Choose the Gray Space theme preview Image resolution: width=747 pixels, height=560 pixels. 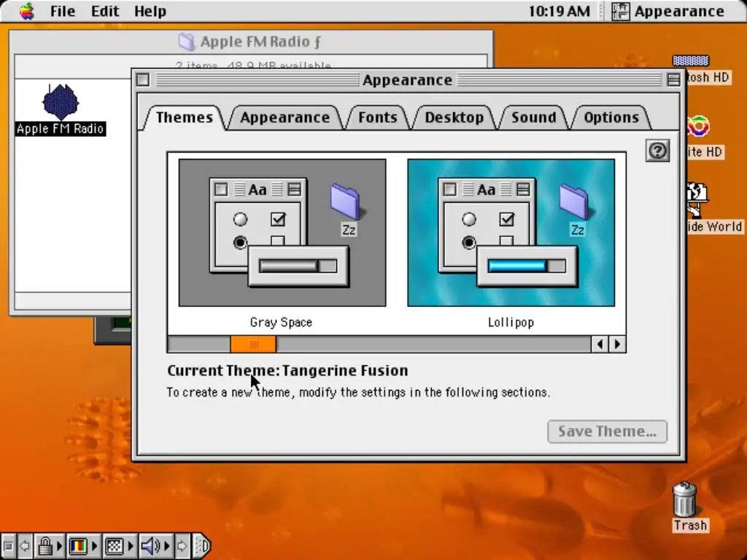tap(282, 233)
